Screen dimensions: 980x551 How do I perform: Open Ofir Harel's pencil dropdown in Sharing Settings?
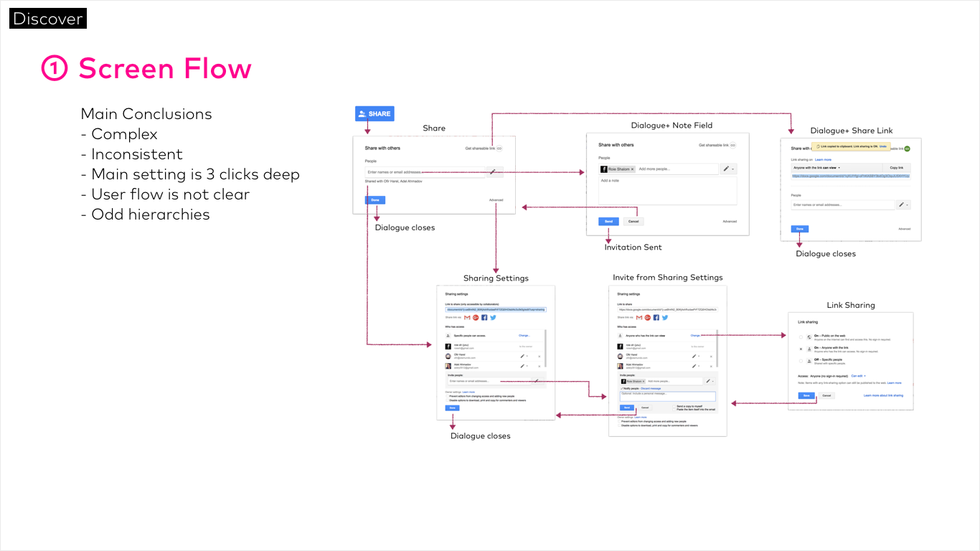coord(524,357)
